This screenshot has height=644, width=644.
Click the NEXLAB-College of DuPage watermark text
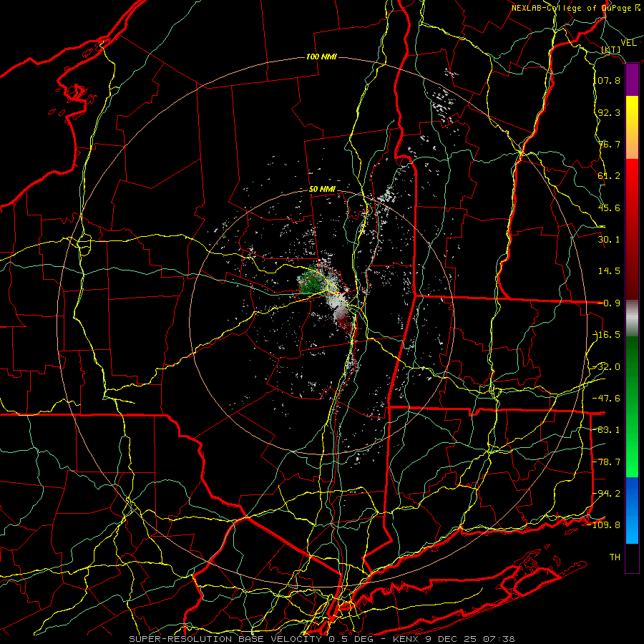coord(575,8)
